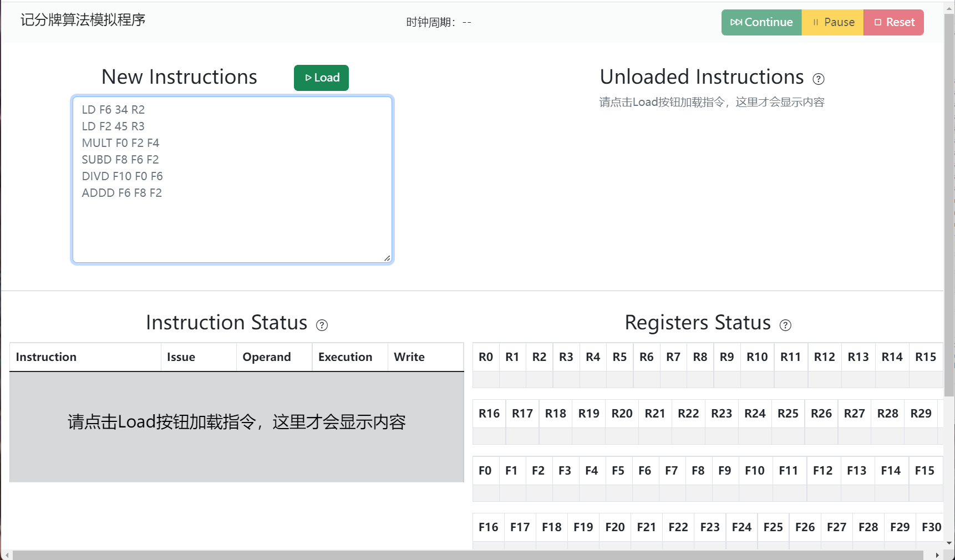Click the horizontal scrollbar thumb
The image size is (955, 560).
(x=468, y=555)
